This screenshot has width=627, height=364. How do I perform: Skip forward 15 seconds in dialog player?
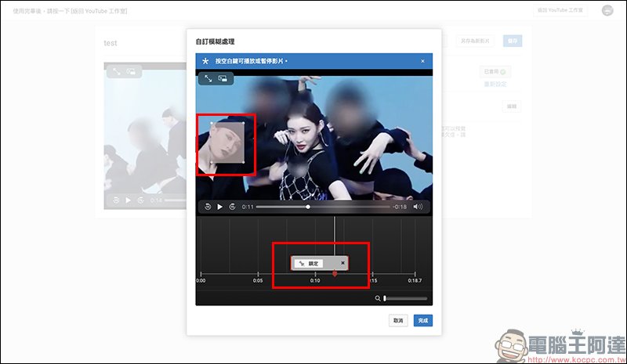tap(232, 207)
